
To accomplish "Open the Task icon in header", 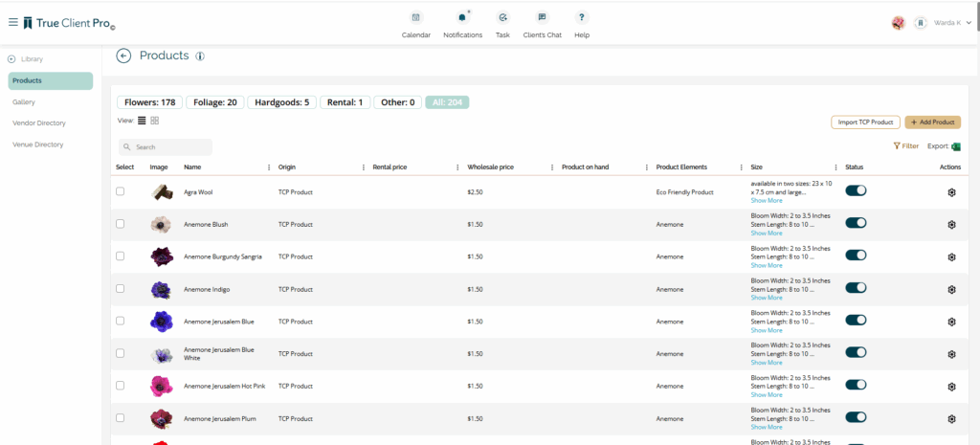I will point(502,17).
